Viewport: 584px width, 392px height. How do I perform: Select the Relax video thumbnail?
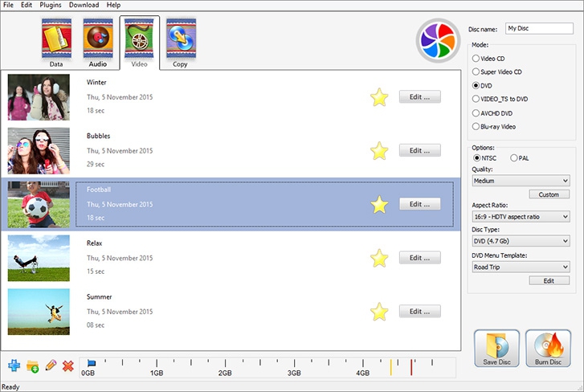click(39, 258)
